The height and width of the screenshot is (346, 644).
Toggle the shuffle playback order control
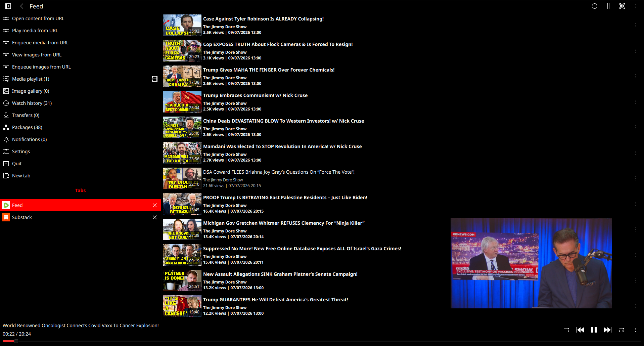566,330
